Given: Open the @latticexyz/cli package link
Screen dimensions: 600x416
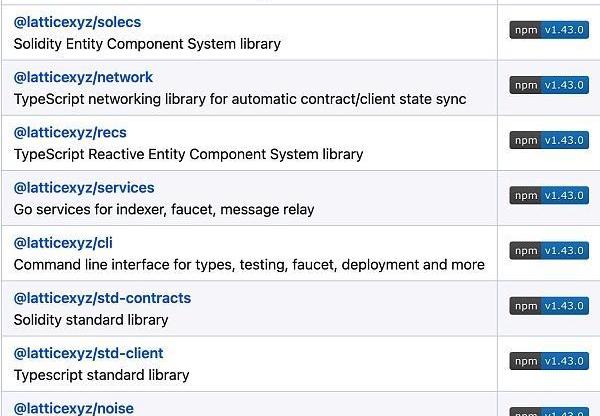Looking at the screenshot, I should coord(64,243).
